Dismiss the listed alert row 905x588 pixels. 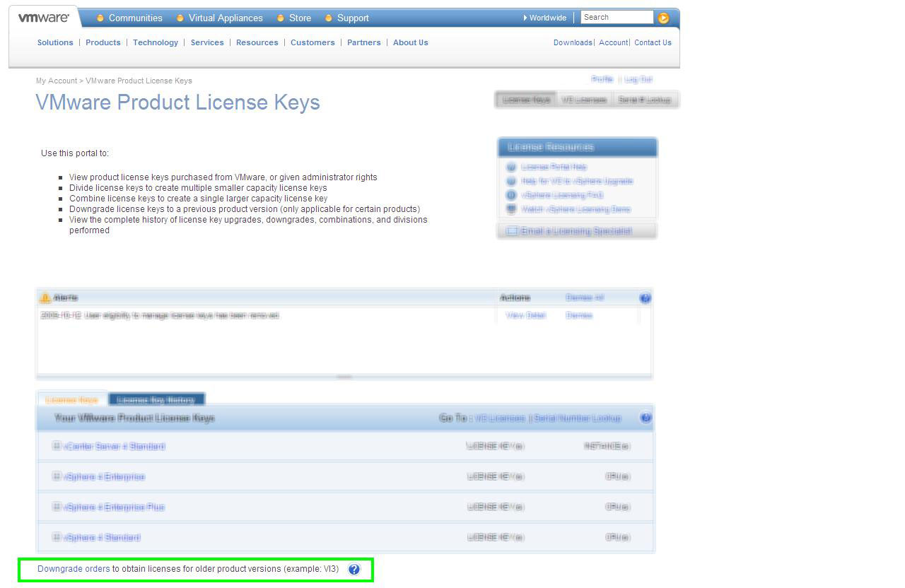(579, 315)
